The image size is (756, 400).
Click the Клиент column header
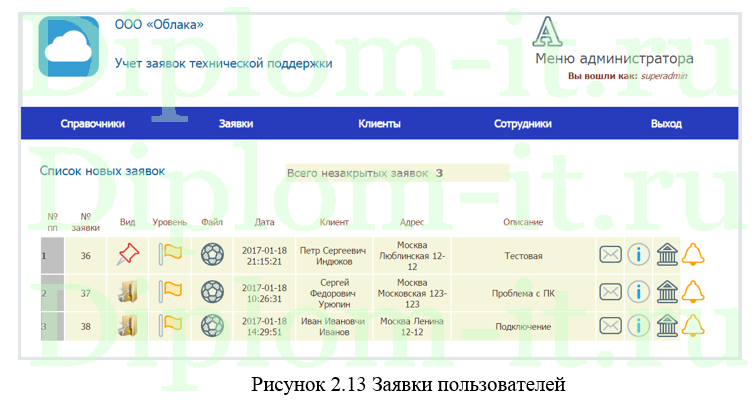pos(334,222)
